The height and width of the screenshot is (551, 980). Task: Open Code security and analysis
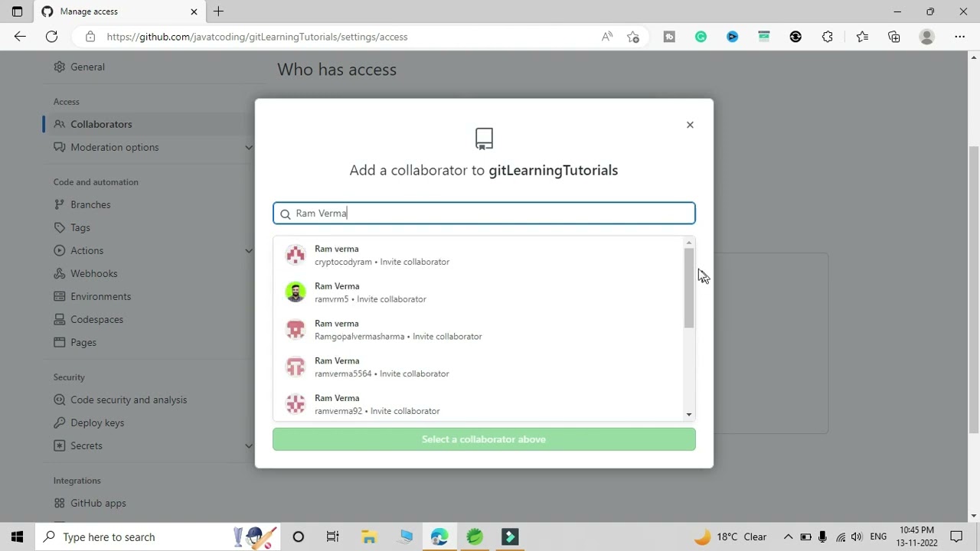pyautogui.click(x=128, y=399)
